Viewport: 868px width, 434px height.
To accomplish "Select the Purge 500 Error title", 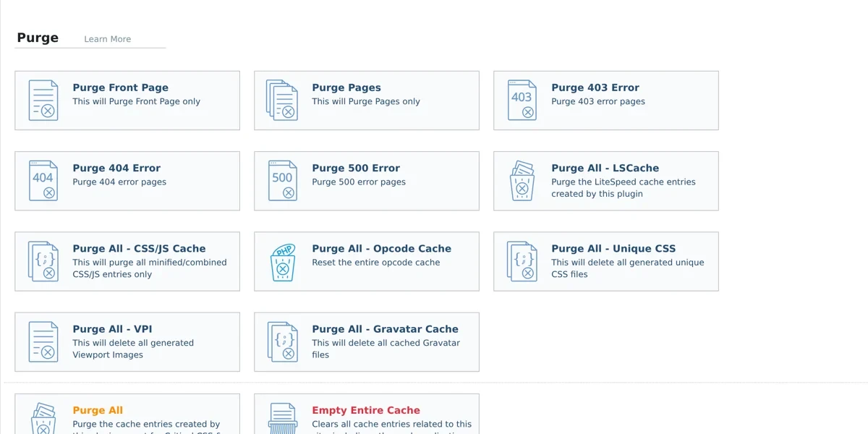I will point(356,168).
